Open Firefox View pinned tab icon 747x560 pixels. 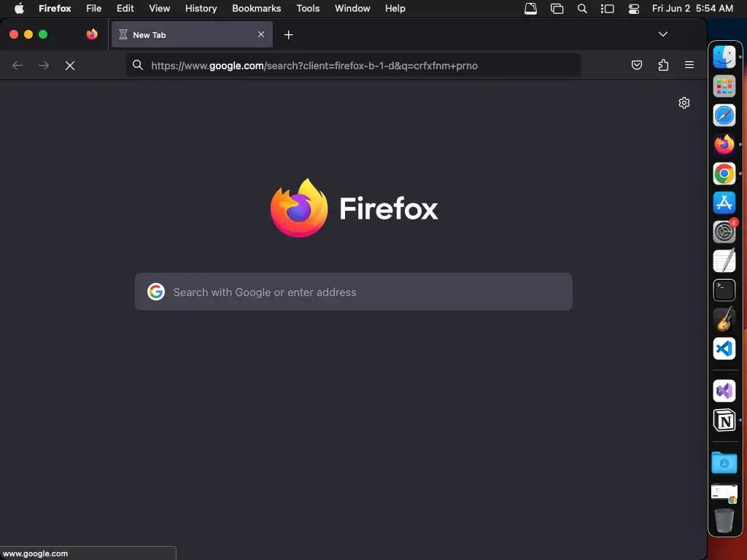[92, 34]
